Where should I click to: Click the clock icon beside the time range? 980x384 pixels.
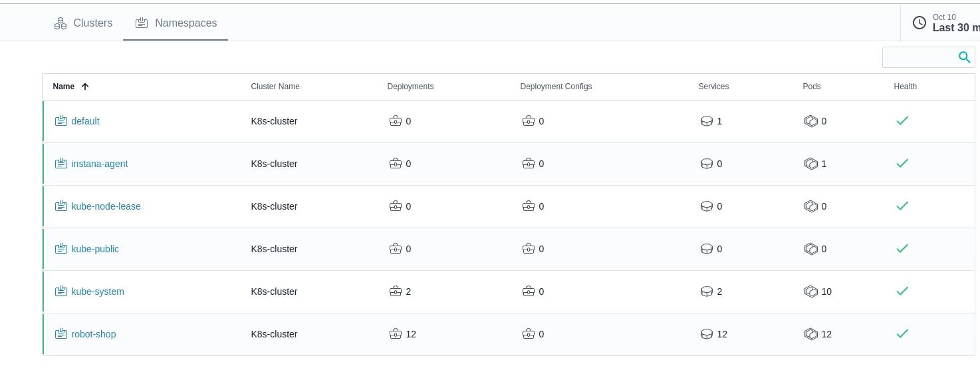[919, 23]
